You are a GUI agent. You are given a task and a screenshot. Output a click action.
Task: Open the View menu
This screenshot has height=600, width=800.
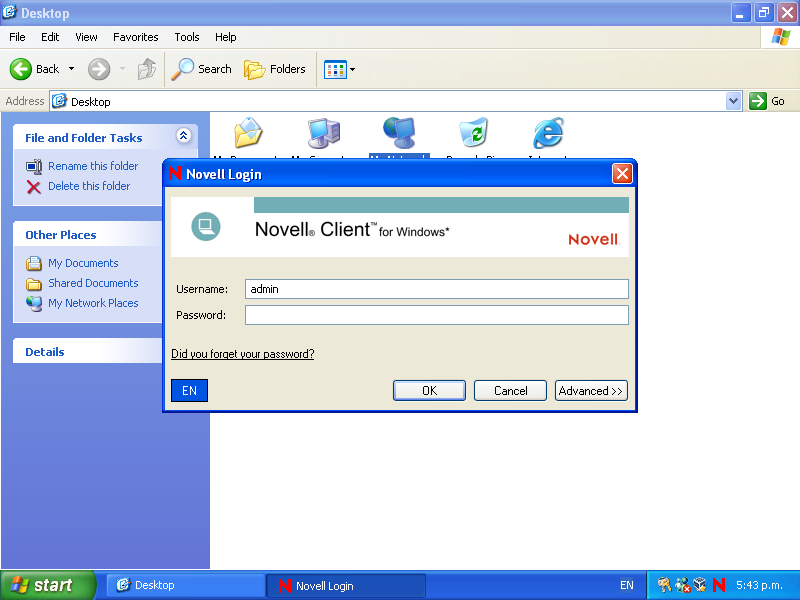86,37
